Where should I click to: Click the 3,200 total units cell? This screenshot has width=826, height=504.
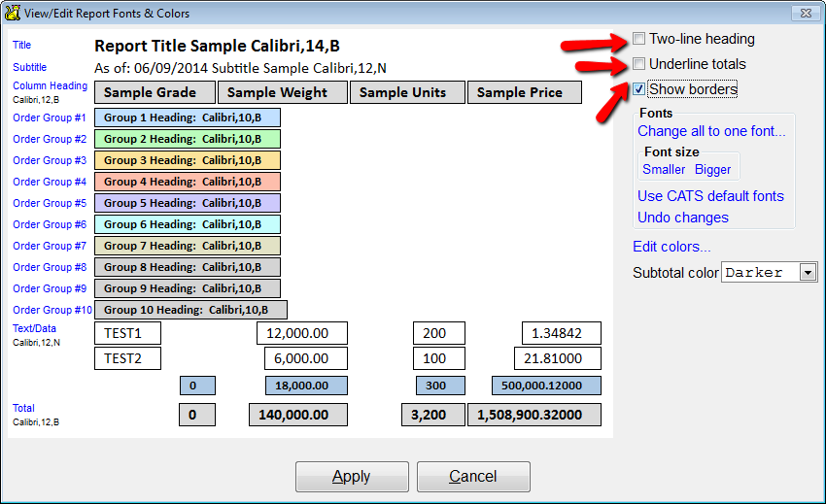click(433, 415)
